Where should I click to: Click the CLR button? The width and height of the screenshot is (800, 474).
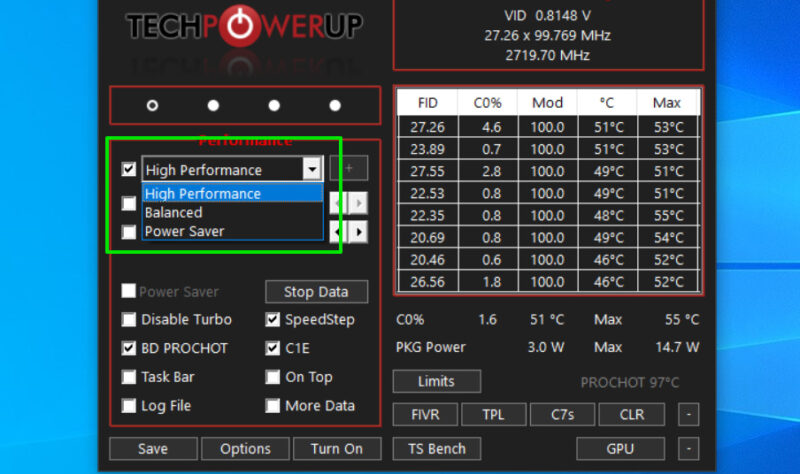pos(632,414)
